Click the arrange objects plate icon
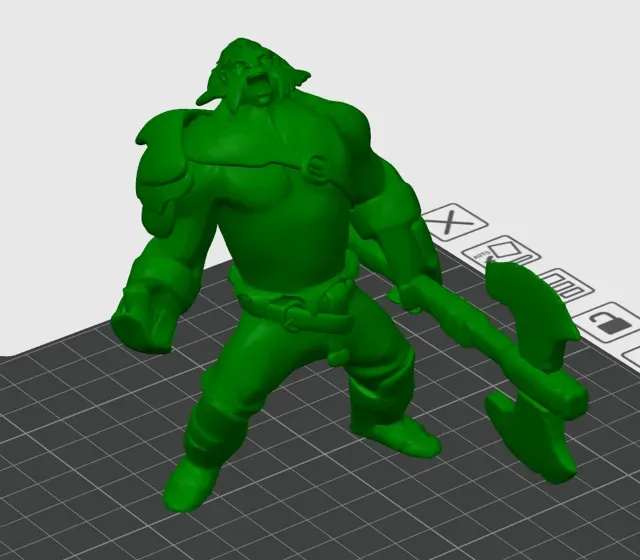Image resolution: width=640 pixels, height=560 pixels. pyautogui.click(x=566, y=285)
